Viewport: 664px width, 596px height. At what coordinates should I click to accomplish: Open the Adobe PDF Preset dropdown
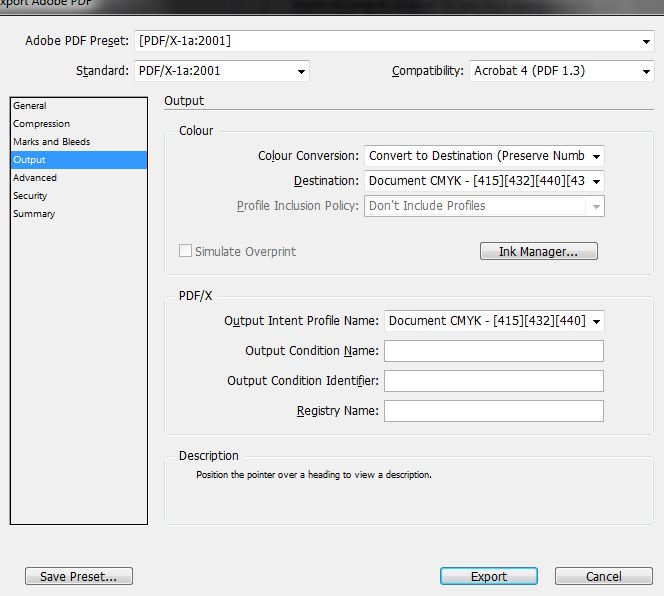coord(394,41)
